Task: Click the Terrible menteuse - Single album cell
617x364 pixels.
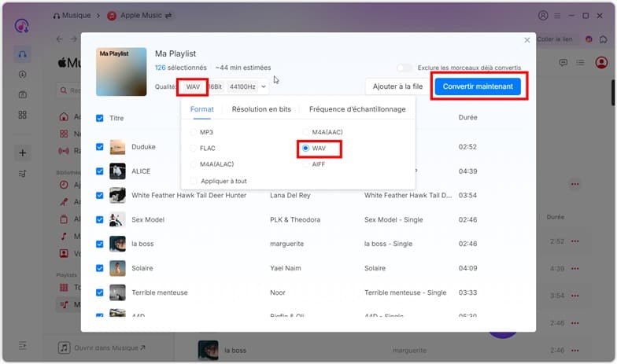Action: tap(405, 292)
